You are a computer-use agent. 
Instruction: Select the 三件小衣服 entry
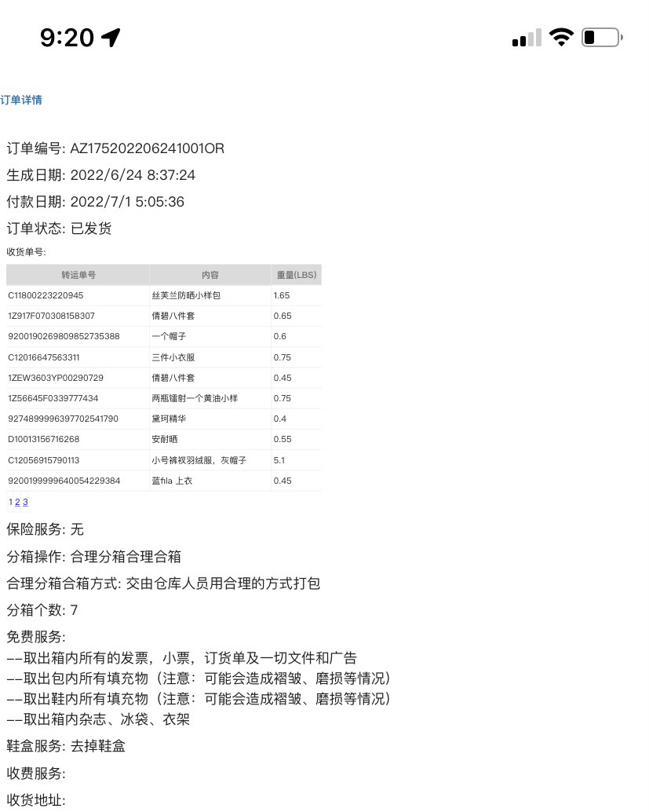point(173,357)
